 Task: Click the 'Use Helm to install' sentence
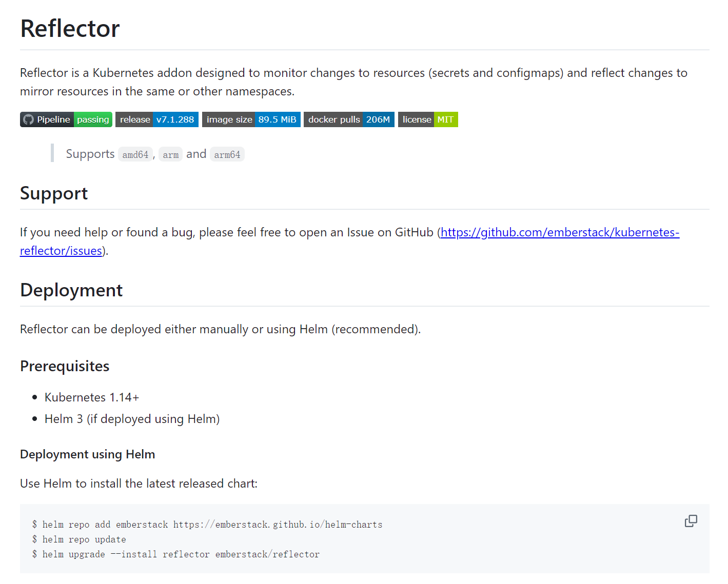coord(139,484)
